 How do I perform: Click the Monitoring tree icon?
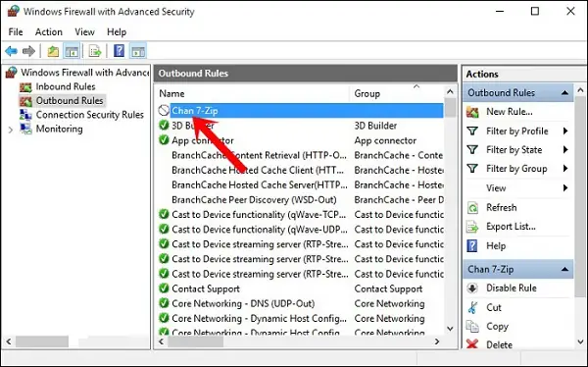pyautogui.click(x=25, y=129)
